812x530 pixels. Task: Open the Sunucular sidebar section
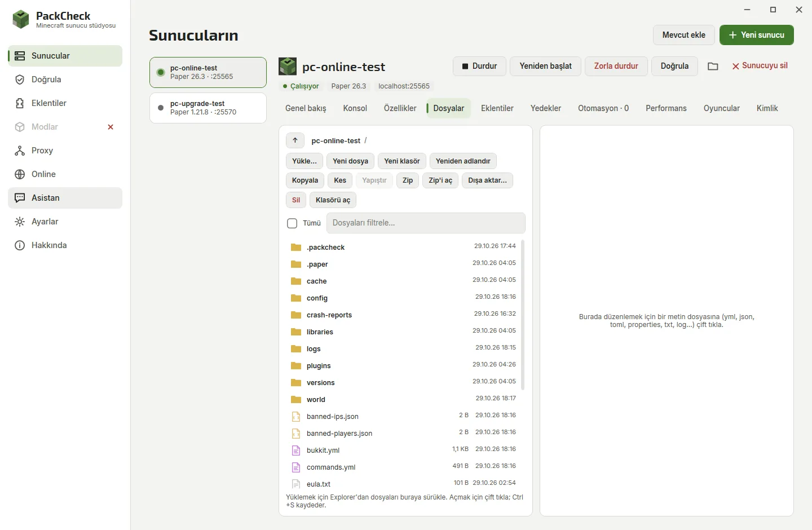coord(65,56)
